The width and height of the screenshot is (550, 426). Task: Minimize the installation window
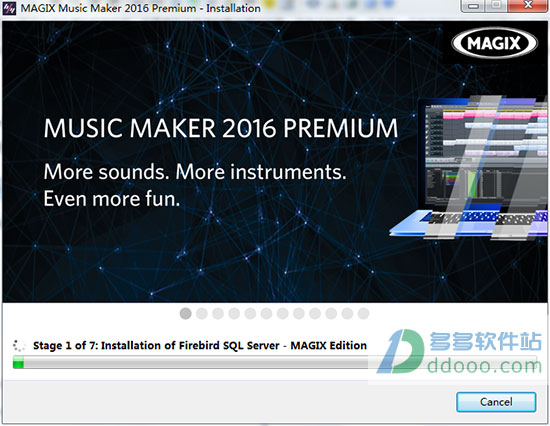473,6
